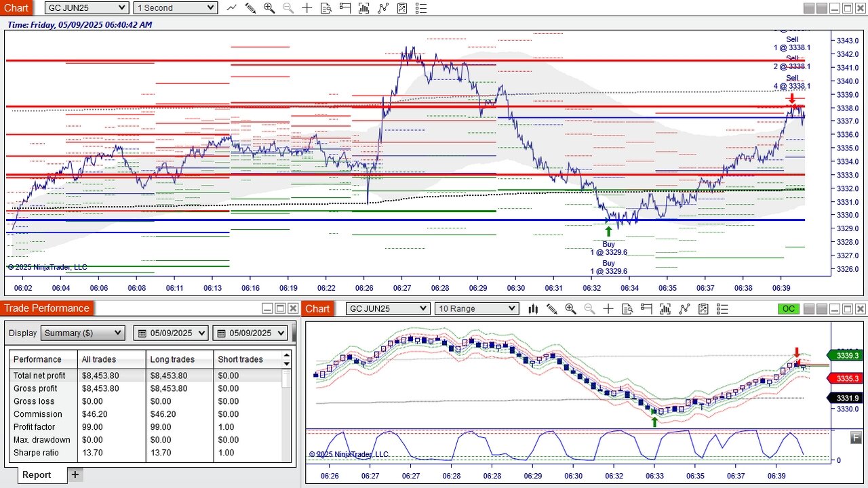
Task: Zoom in on the top chart
Action: (x=269, y=8)
